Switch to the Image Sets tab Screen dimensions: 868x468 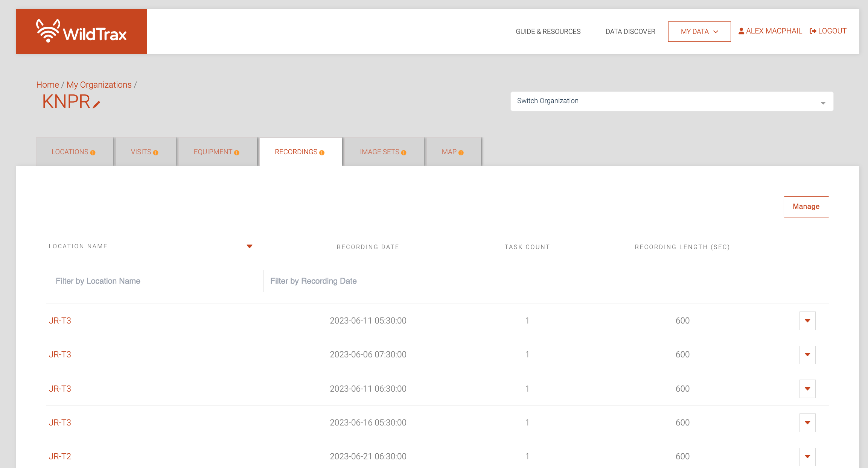[x=379, y=152]
